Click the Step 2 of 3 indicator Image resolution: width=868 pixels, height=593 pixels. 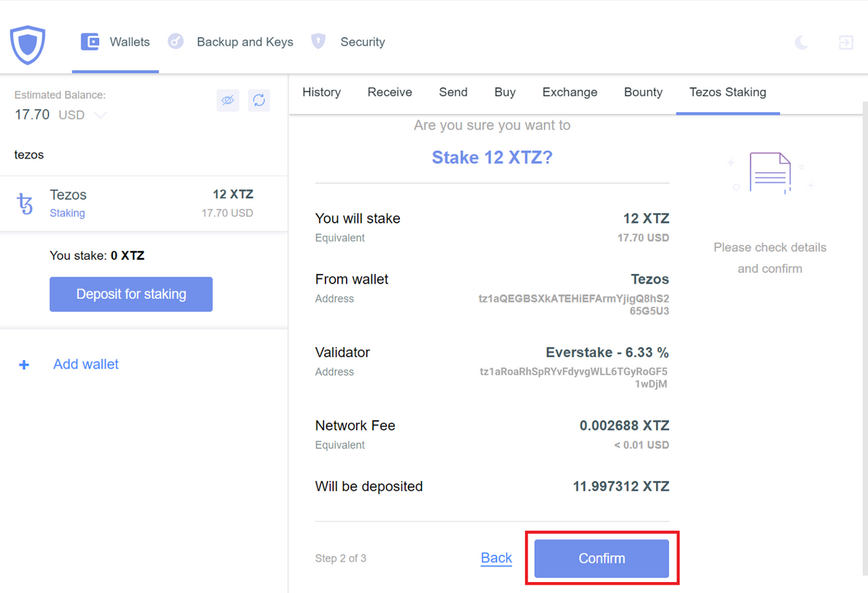pos(341,558)
